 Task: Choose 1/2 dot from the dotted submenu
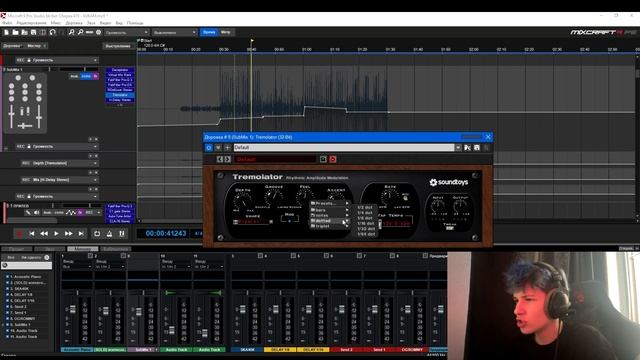point(365,207)
